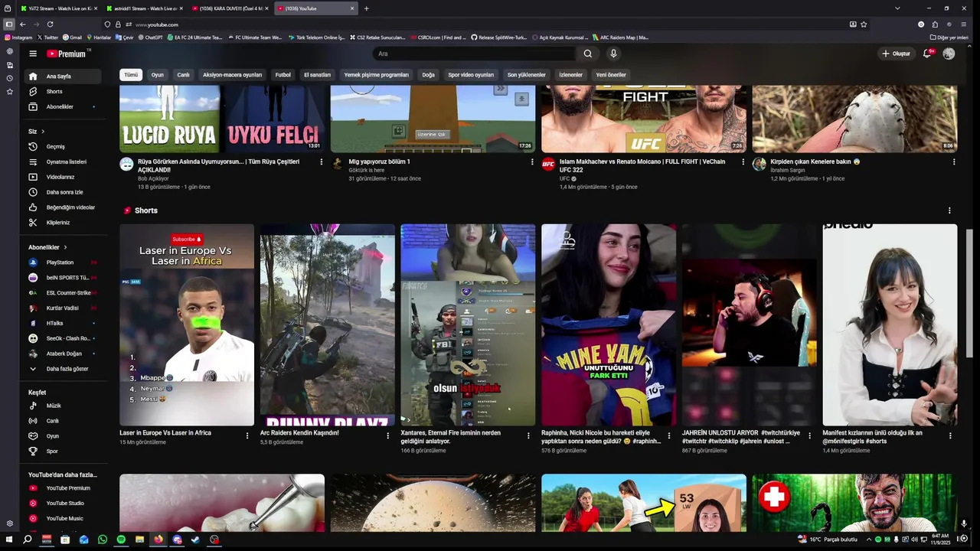
Task: Open WhatsApp from the taskbar
Action: click(103, 540)
